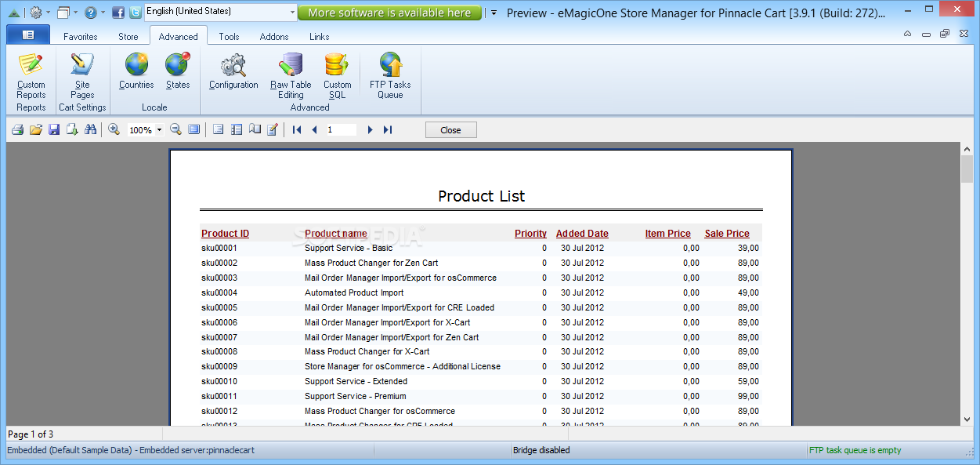Jump to the last page

(387, 129)
